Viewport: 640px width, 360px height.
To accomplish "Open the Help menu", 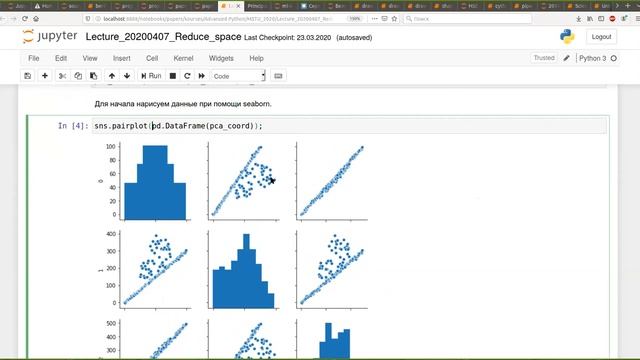I will (x=256, y=58).
